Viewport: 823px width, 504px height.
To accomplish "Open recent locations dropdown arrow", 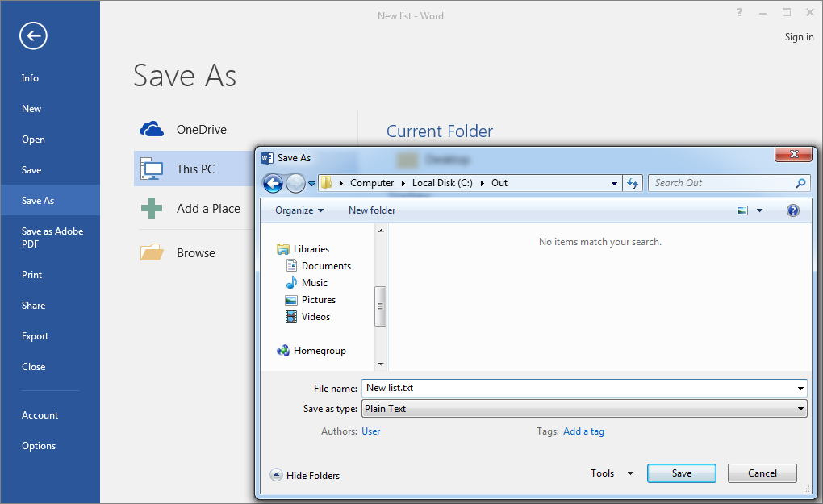I will tap(311, 184).
